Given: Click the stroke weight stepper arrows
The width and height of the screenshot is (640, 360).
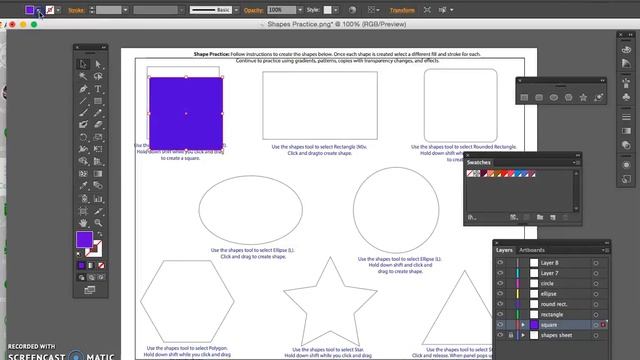Looking at the screenshot, I should coord(92,10).
